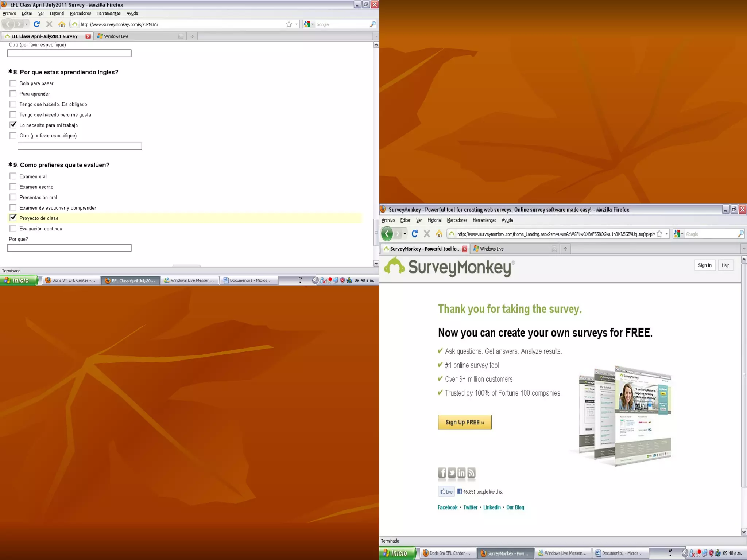Click Inicio start button on left taskbar
747x560 pixels.
click(19, 280)
